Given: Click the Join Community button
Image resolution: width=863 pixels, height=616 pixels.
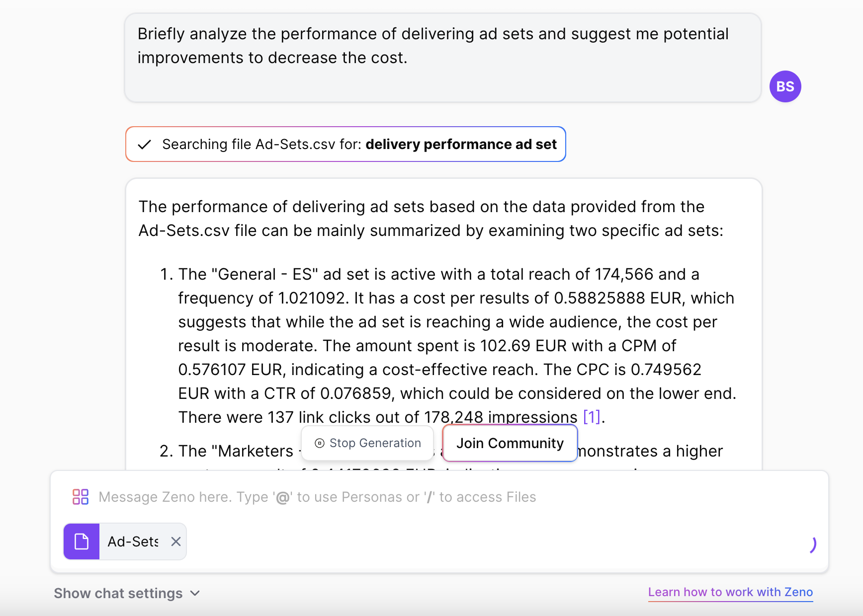Looking at the screenshot, I should [510, 443].
